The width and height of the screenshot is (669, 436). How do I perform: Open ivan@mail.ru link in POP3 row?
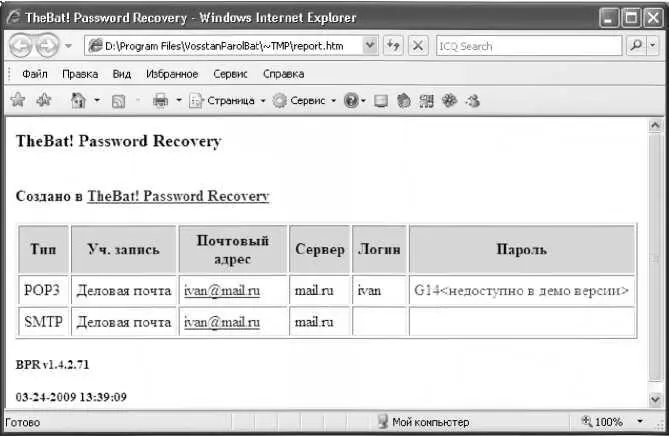tap(222, 291)
